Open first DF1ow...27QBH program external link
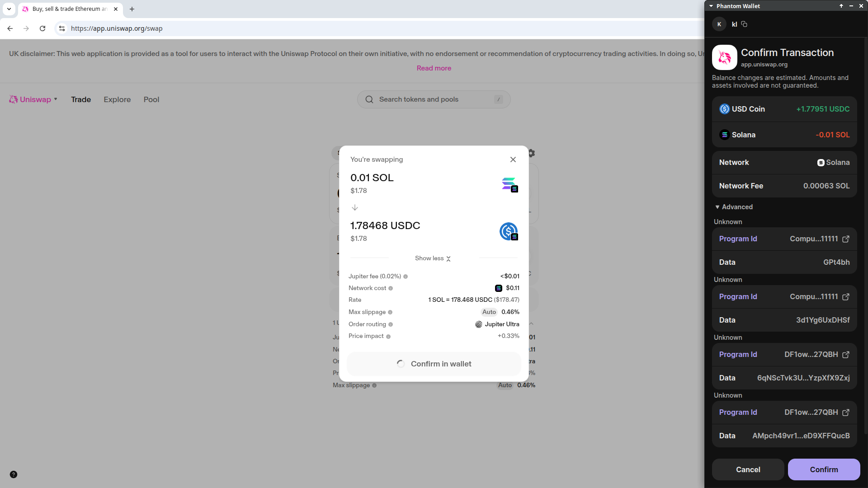Screen dimensions: 868x488 pyautogui.click(x=846, y=355)
